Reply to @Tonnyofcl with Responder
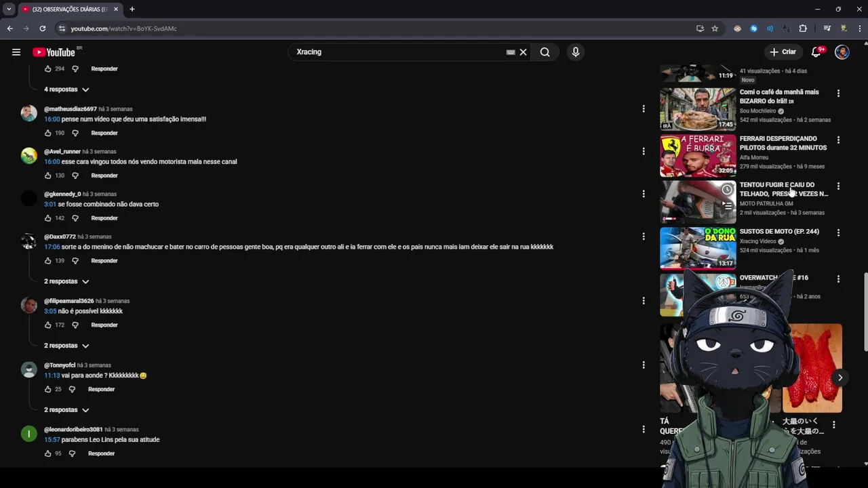868x488 pixels. (x=101, y=390)
